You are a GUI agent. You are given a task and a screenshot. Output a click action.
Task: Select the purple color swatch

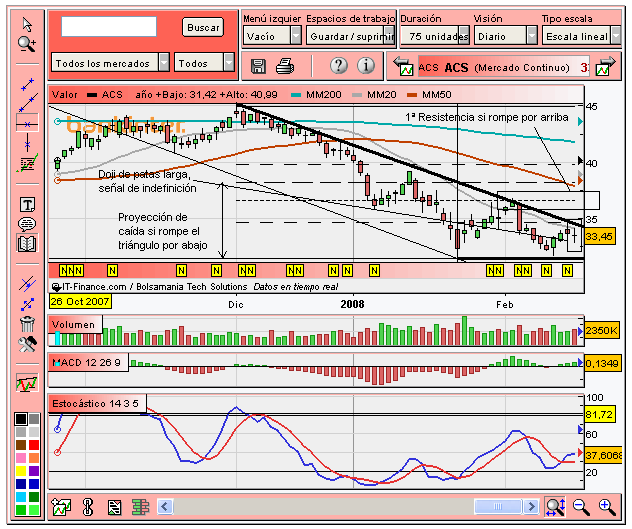point(34,471)
